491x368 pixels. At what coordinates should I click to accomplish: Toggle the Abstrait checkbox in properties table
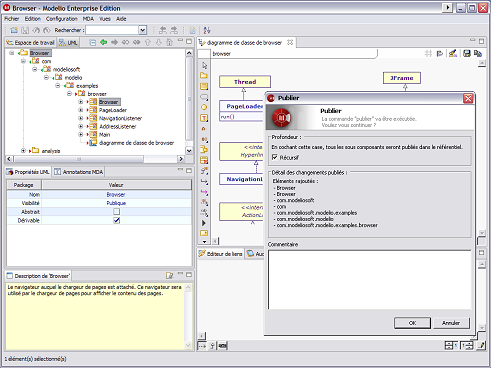click(x=116, y=211)
